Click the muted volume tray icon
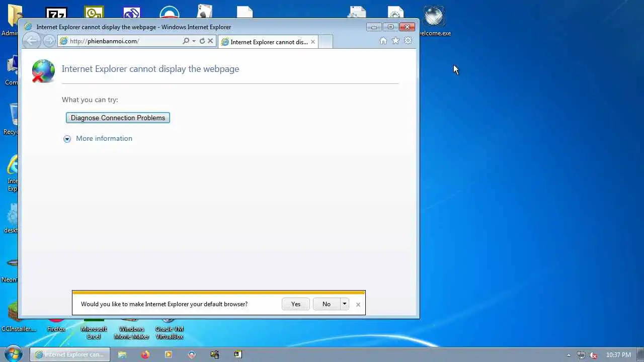The width and height of the screenshot is (644, 362). point(593,355)
